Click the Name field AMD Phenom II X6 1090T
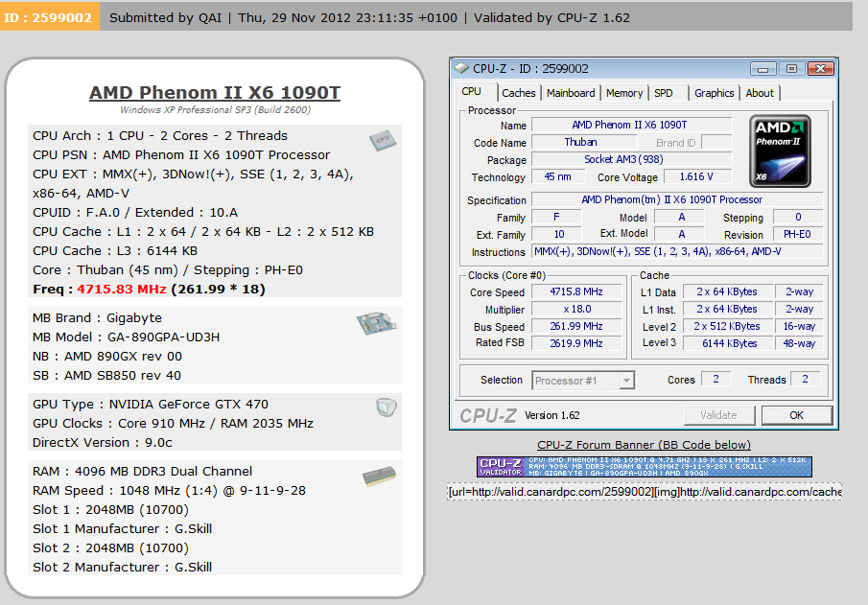868x605 pixels. point(631,125)
